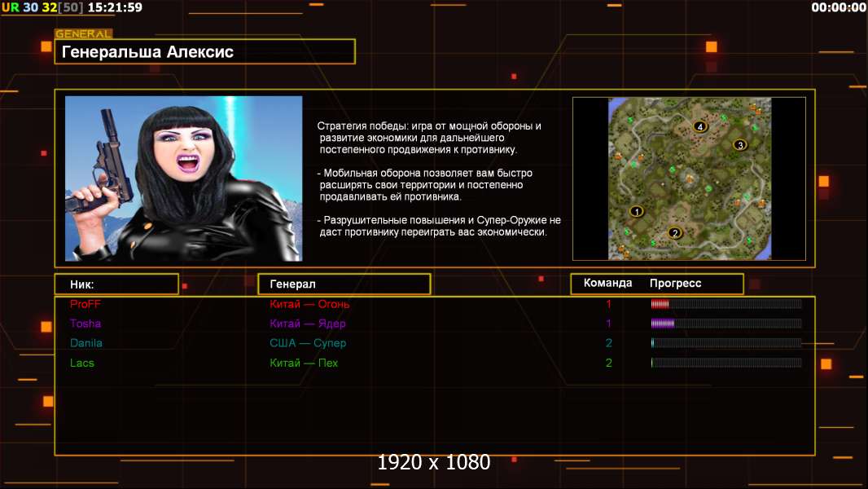Click the 'Команда' column header
The width and height of the screenshot is (868, 489).
click(607, 284)
